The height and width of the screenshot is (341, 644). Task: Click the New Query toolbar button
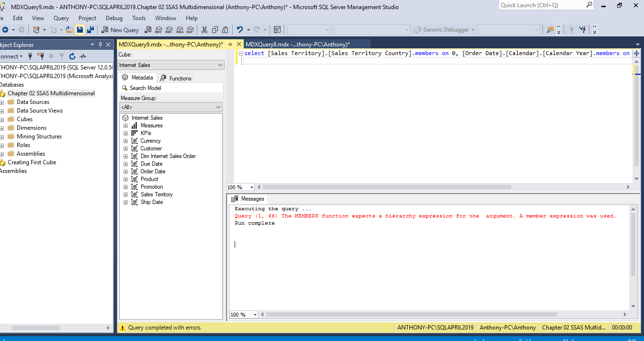click(x=120, y=30)
